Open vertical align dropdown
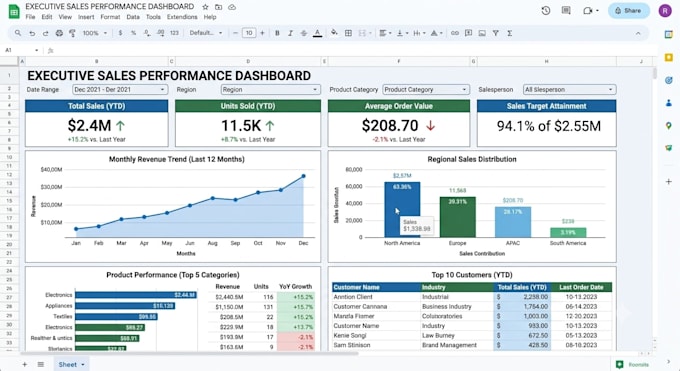680x371 pixels. (402, 33)
